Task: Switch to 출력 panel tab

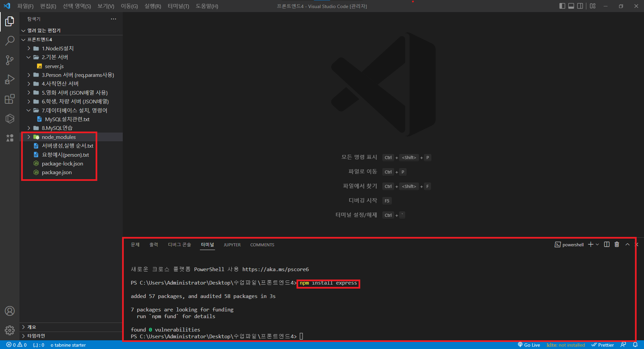Action: 154,245
